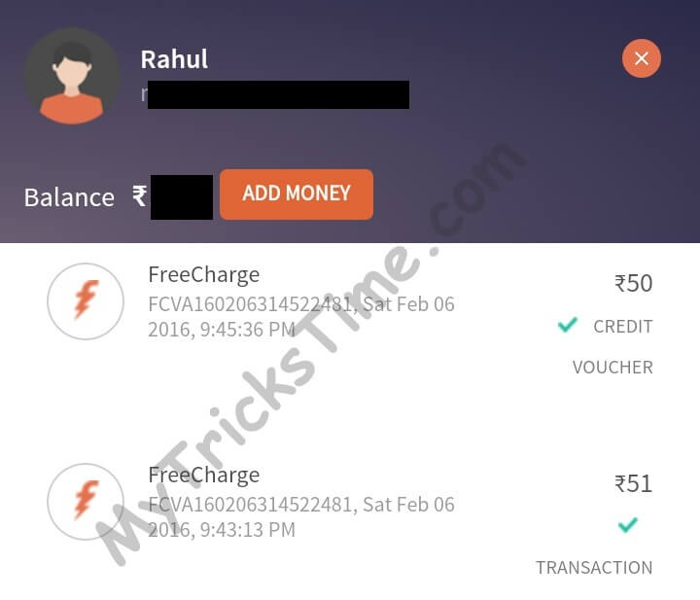Select the green checkmark below ₹51

(628, 524)
